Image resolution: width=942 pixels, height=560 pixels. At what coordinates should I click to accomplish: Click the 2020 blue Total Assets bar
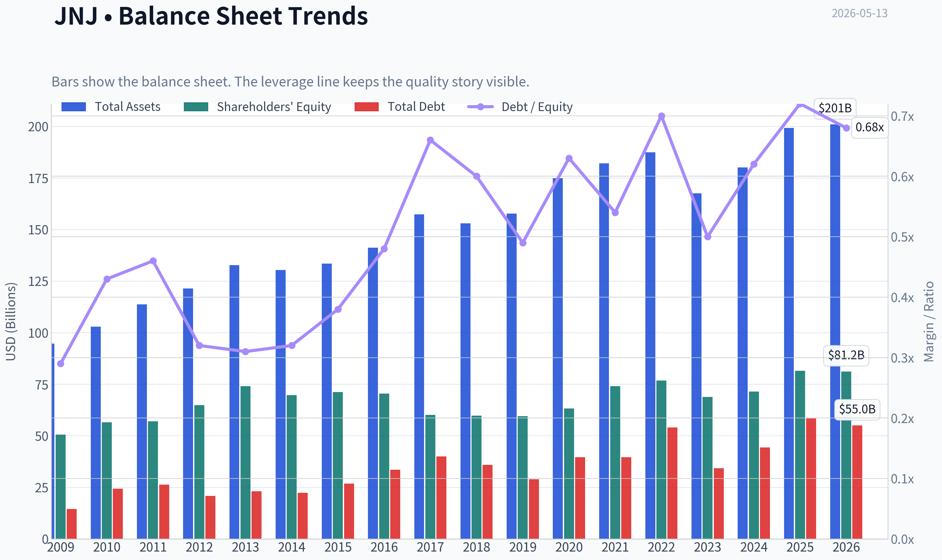(x=558, y=358)
